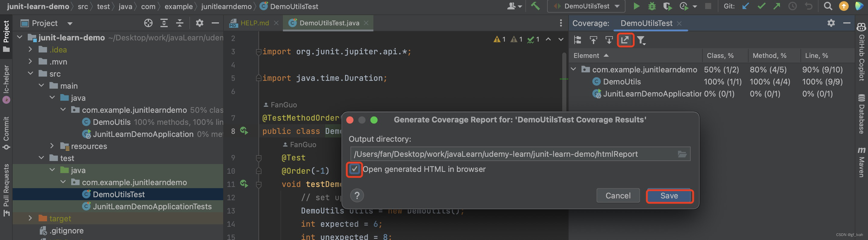Open Coverage panel settings gear
This screenshot has width=868, height=240.
pyautogui.click(x=831, y=23)
